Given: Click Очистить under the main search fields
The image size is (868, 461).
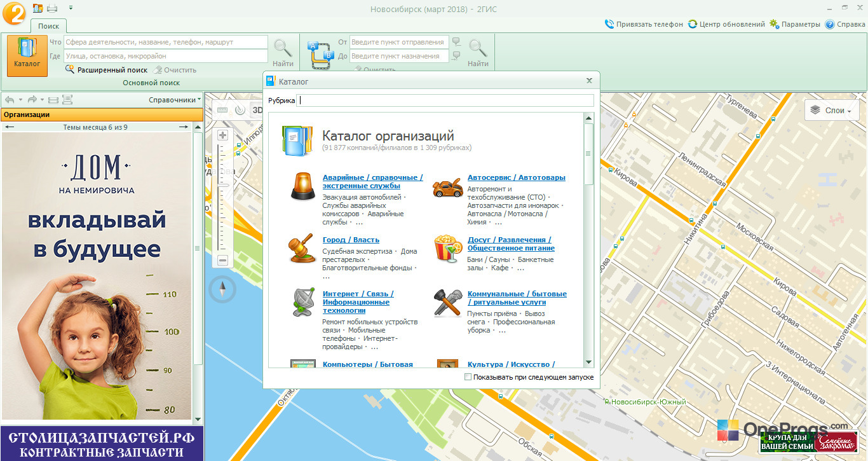Looking at the screenshot, I should click(175, 70).
